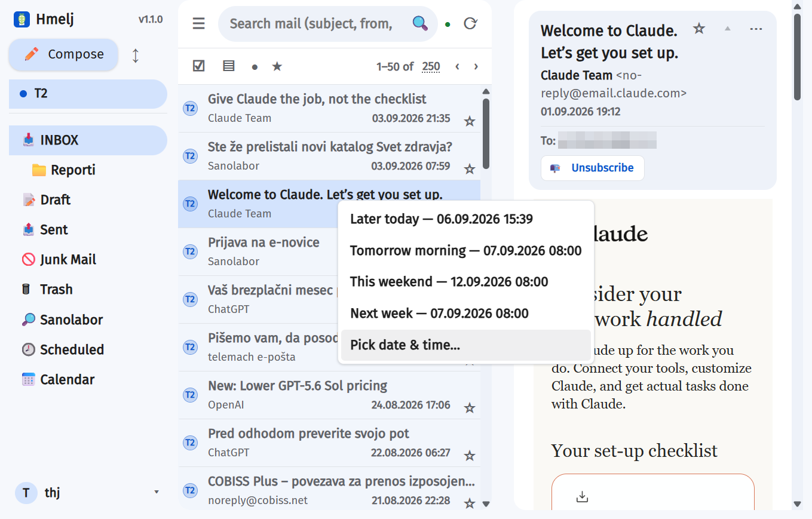
Task: Open the 'Prijava na e-novice' message
Action: [329, 251]
